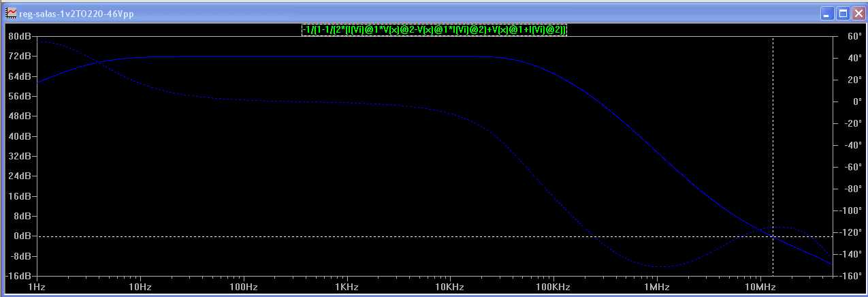The image size is (868, 297).
Task: Click the 80dB left axis label
Action: click(x=20, y=36)
